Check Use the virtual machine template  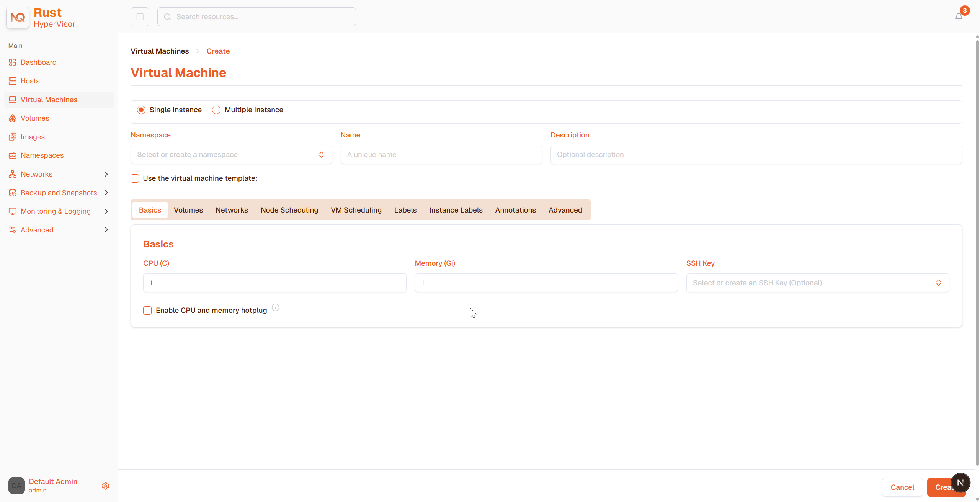click(135, 178)
